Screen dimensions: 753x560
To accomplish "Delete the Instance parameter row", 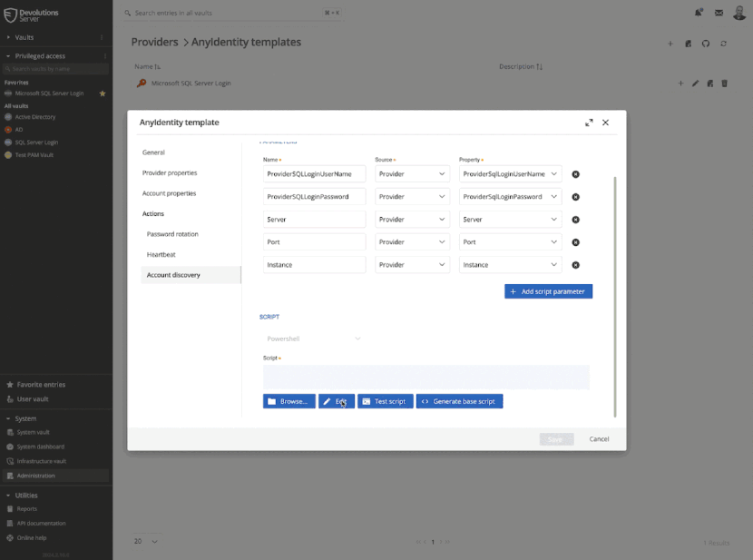I will (575, 265).
